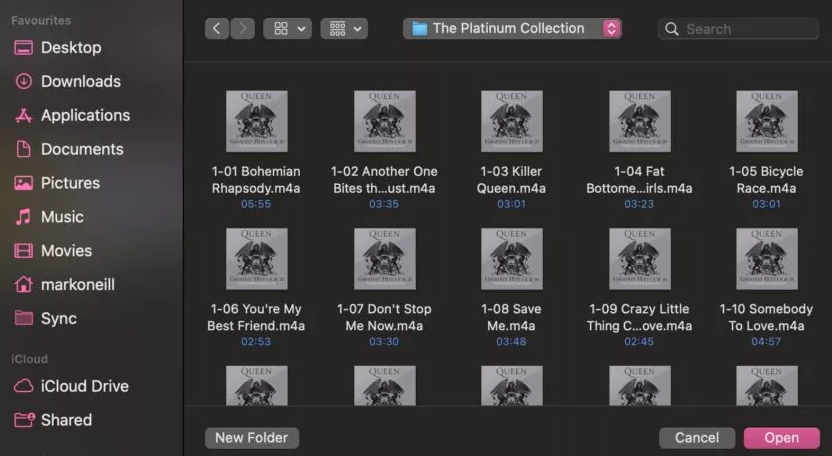Open The Platinum Collection folder path dropdown
The height and width of the screenshot is (456, 832).
(x=512, y=29)
